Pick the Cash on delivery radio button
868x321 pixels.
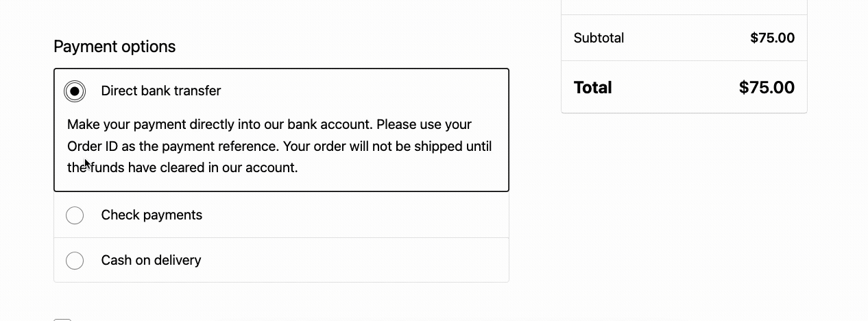pyautogui.click(x=75, y=261)
